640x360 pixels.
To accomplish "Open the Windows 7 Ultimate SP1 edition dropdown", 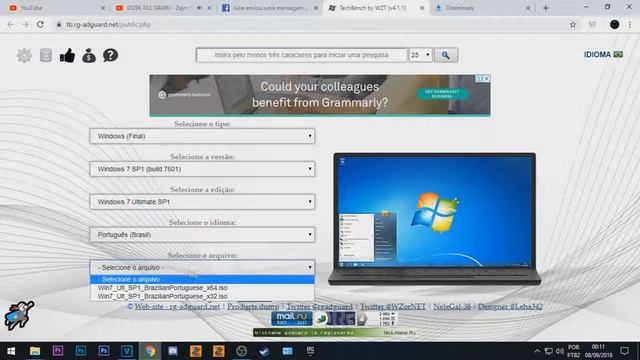I will tap(202, 202).
